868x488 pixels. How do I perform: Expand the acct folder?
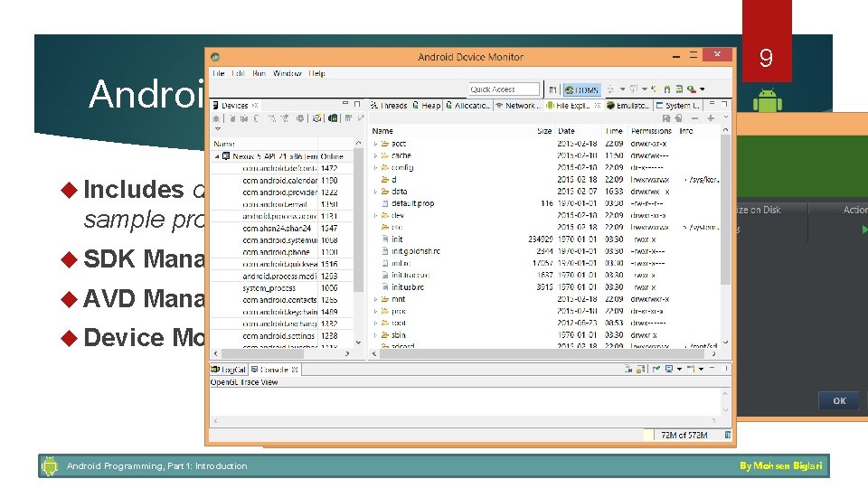coord(376,144)
